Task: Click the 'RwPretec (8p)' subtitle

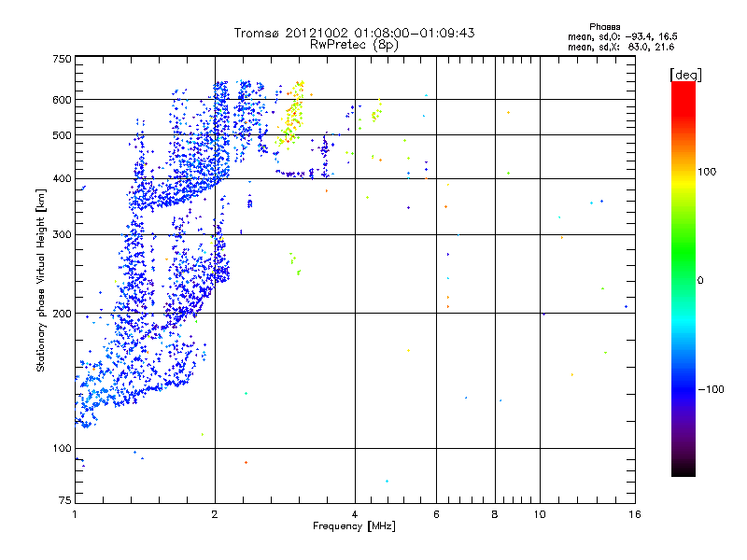Action: coord(354,45)
